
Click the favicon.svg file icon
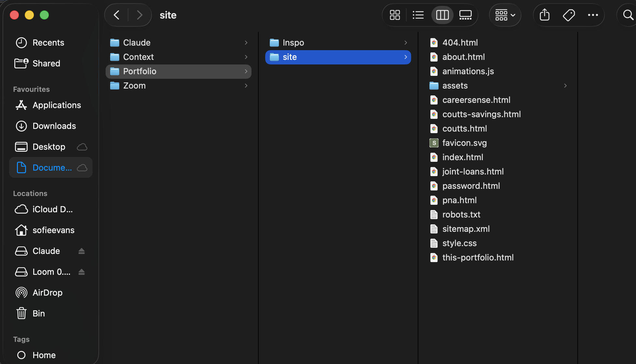[434, 143]
